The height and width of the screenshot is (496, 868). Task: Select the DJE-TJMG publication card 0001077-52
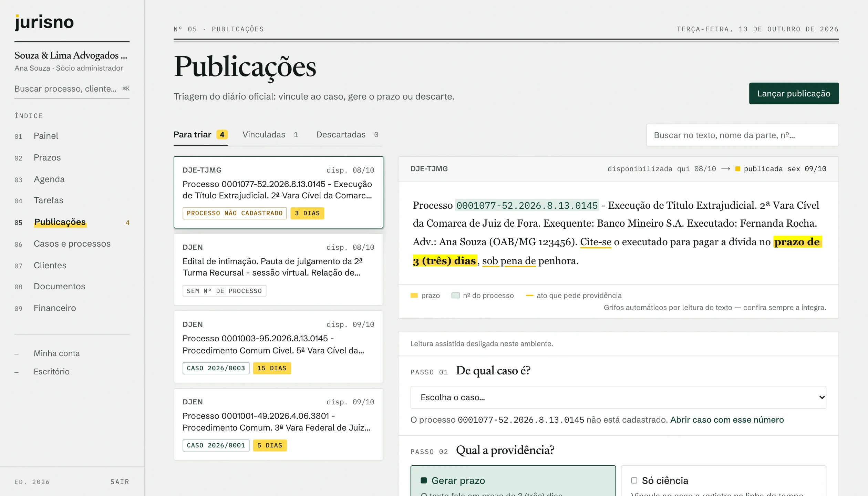click(278, 192)
